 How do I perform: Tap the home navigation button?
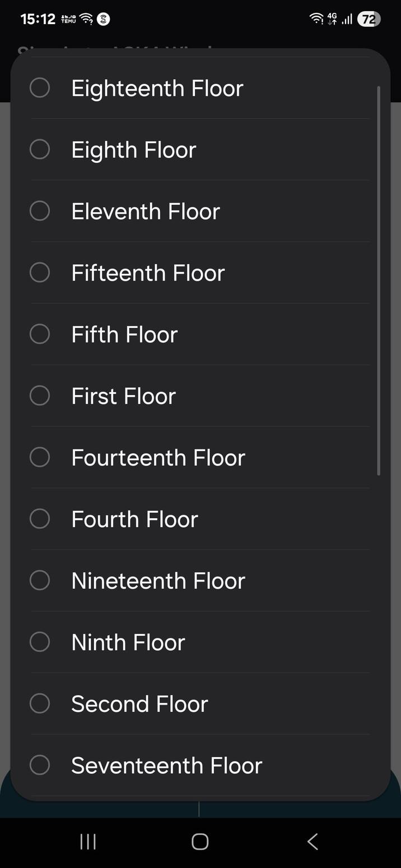tap(200, 841)
